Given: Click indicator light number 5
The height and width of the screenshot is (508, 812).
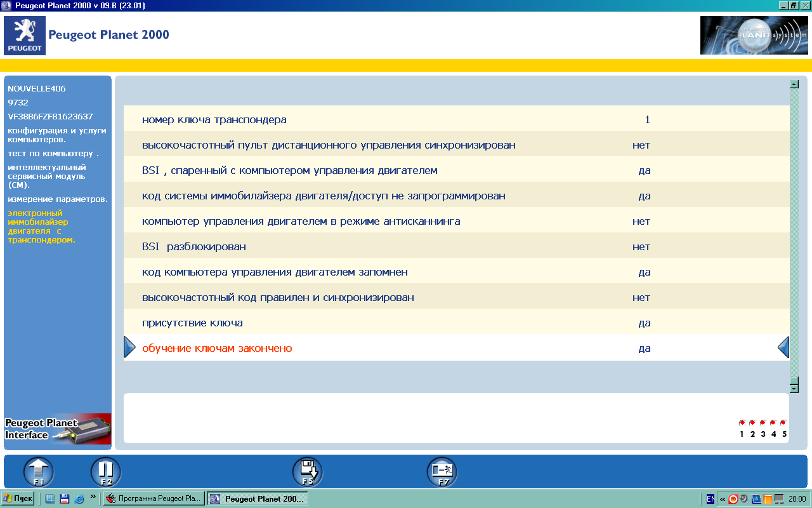Looking at the screenshot, I should click(783, 422).
